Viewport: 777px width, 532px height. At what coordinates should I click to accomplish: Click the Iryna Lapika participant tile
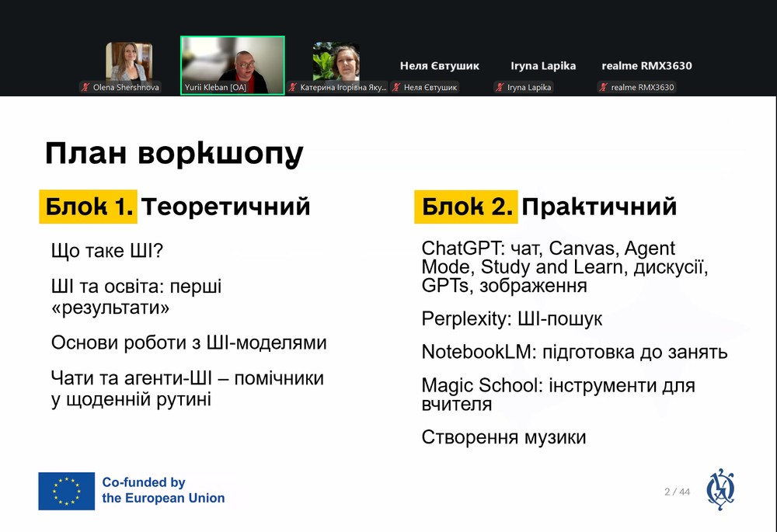(x=543, y=66)
